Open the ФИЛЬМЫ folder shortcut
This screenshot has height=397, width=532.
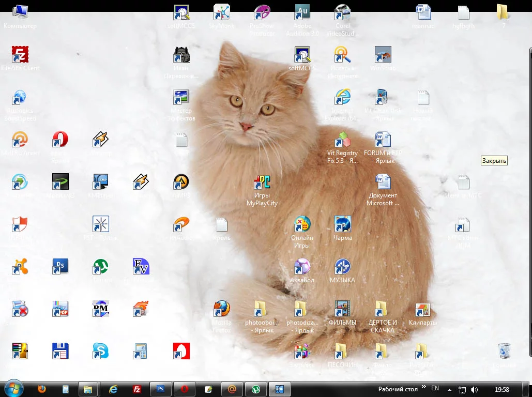coord(342,309)
